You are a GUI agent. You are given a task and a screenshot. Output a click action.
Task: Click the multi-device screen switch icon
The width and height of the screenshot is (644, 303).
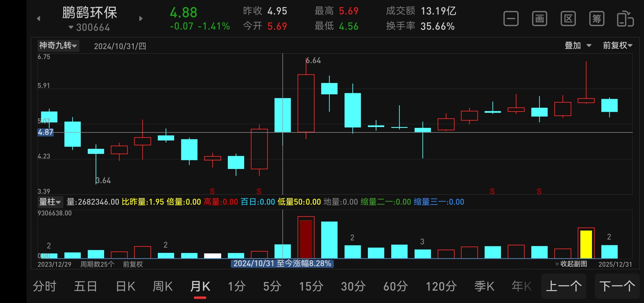[625, 19]
